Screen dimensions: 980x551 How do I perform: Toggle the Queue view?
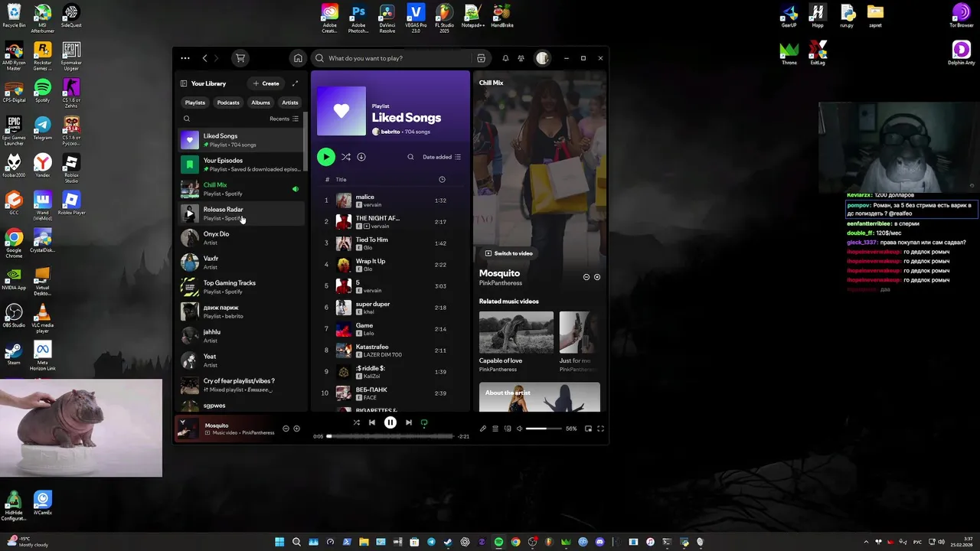pos(495,429)
